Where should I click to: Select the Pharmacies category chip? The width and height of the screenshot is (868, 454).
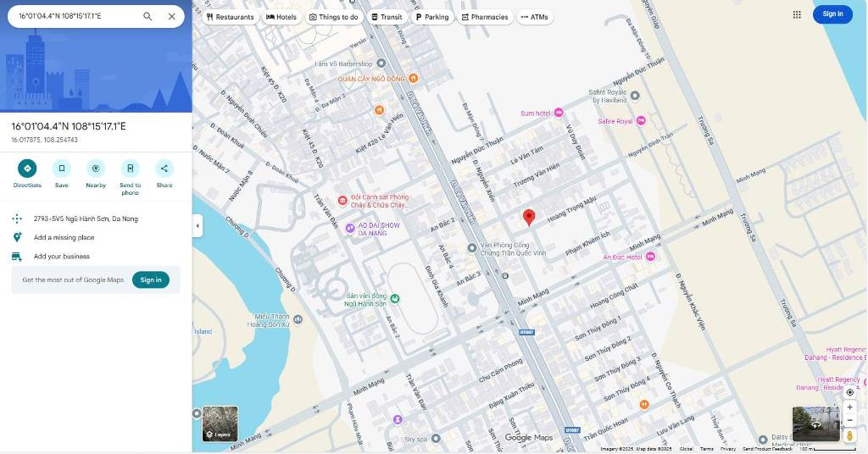(485, 17)
